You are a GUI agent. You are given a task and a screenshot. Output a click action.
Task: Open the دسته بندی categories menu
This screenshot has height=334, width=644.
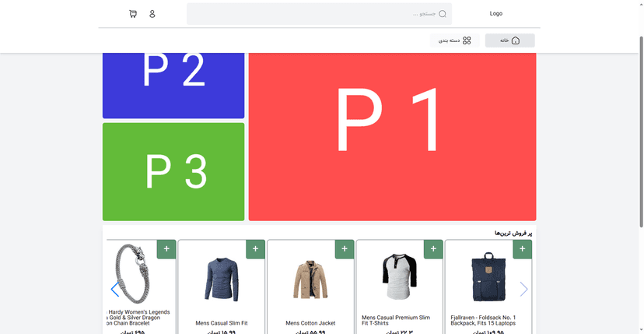[455, 40]
